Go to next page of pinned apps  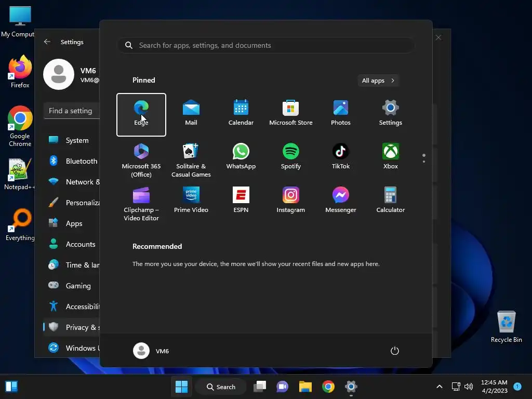[424, 162]
